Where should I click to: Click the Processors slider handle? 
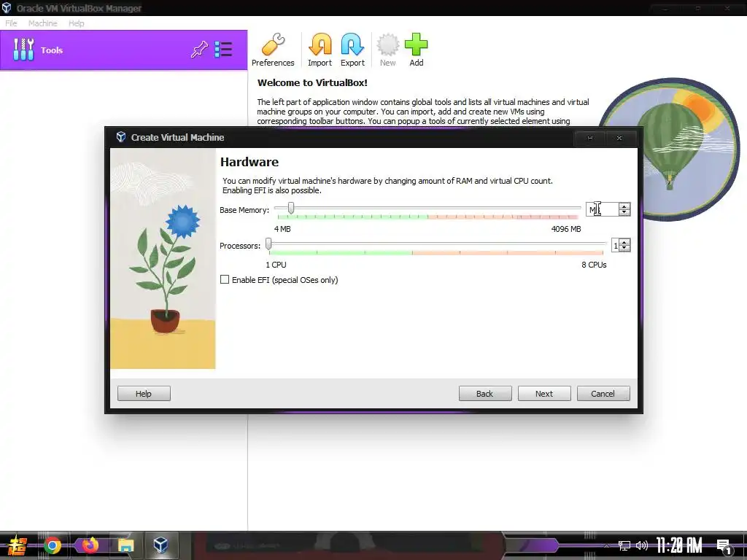268,244
